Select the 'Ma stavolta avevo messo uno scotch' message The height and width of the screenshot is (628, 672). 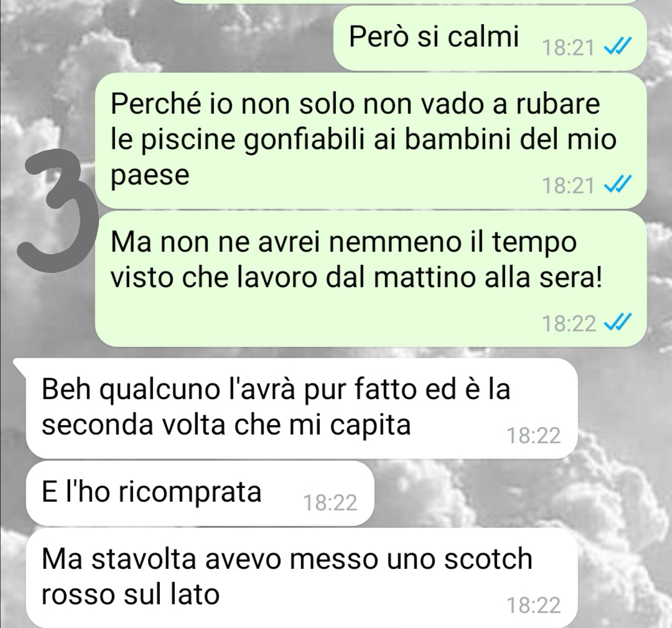[x=301, y=578]
